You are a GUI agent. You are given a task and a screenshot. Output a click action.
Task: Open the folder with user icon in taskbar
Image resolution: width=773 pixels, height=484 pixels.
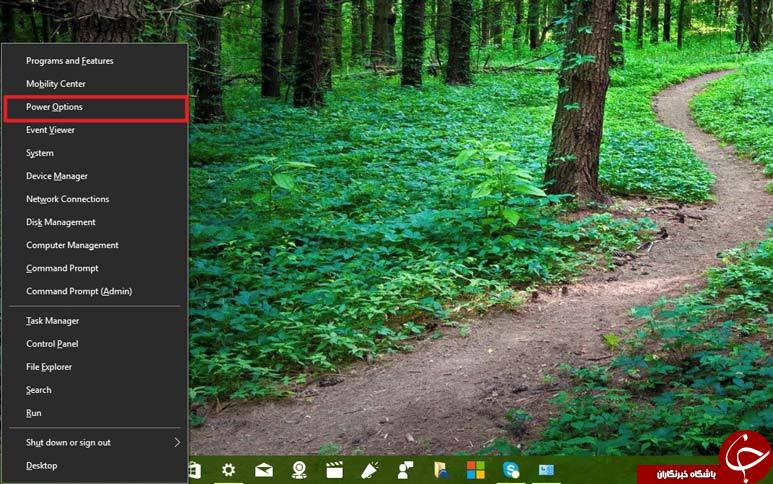click(x=440, y=470)
